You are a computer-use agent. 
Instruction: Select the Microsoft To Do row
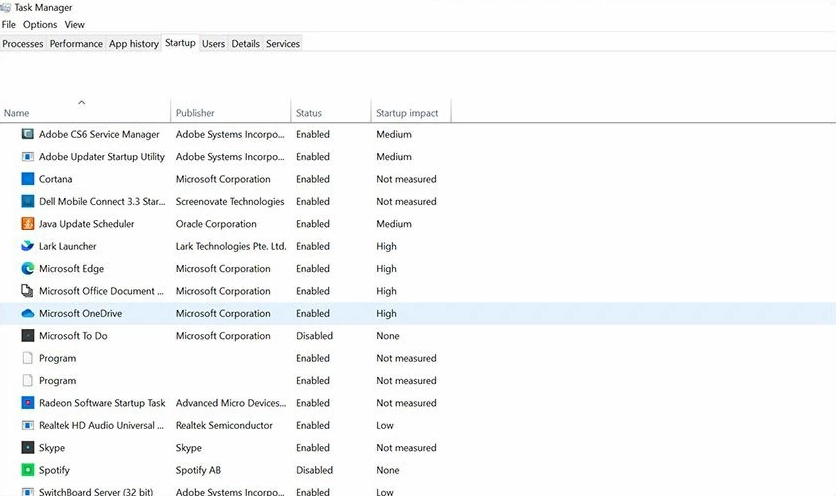click(x=73, y=336)
